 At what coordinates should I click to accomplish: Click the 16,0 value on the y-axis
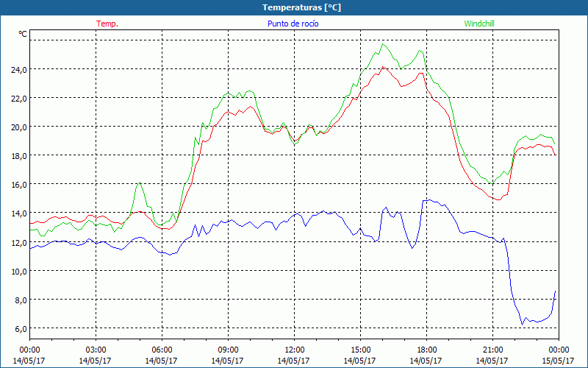coord(19,185)
